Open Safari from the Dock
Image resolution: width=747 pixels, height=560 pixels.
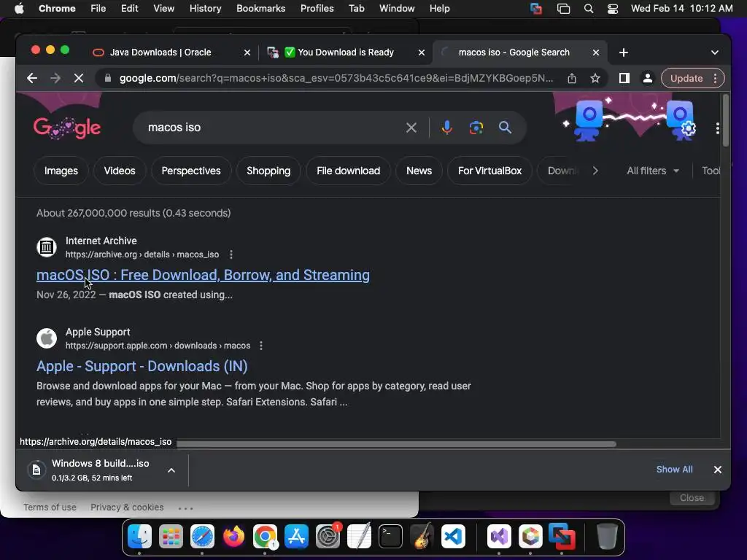(203, 537)
